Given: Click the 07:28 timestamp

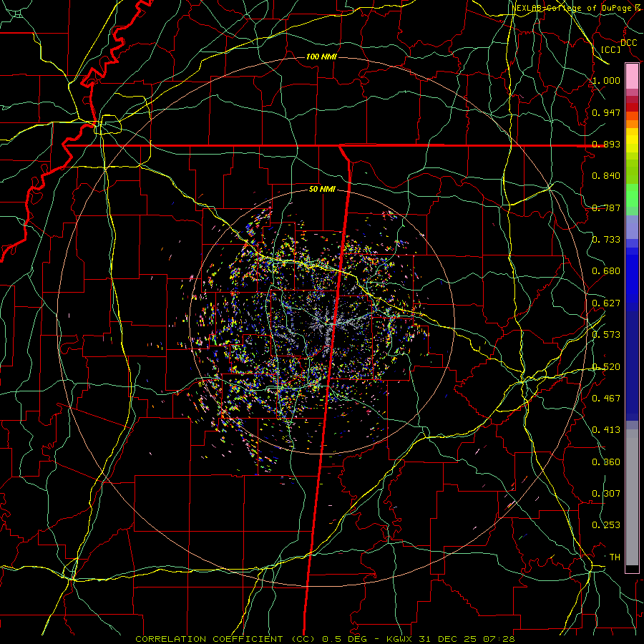Looking at the screenshot, I should 499,639.
